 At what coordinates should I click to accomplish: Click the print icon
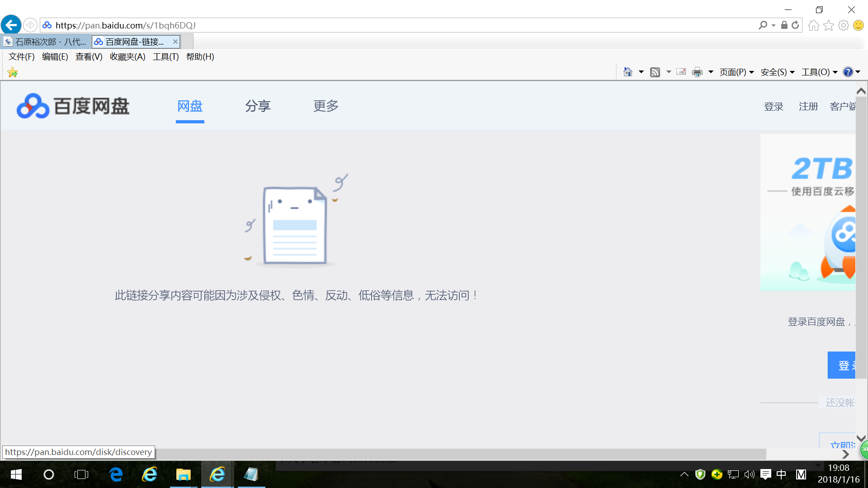coord(698,72)
